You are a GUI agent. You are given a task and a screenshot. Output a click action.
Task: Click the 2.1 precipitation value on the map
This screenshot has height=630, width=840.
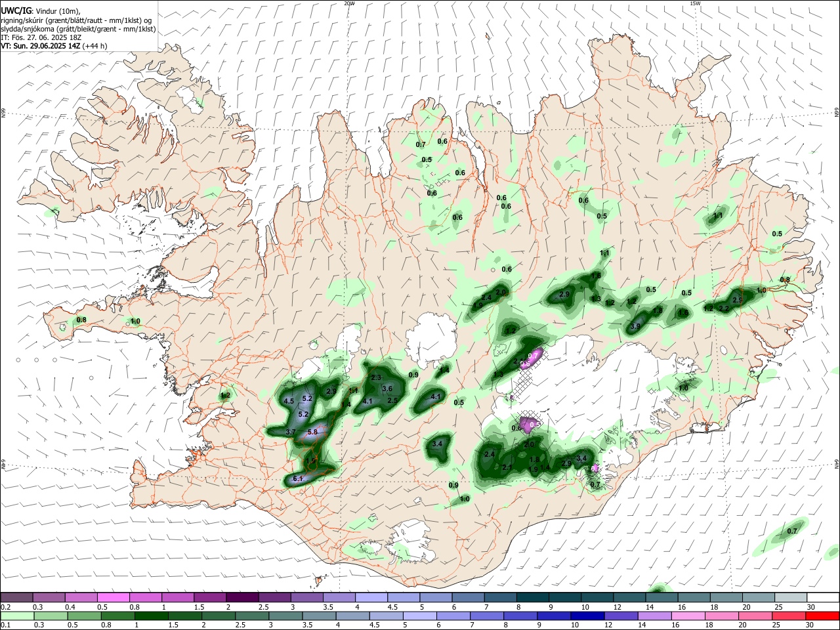[x=507, y=467]
